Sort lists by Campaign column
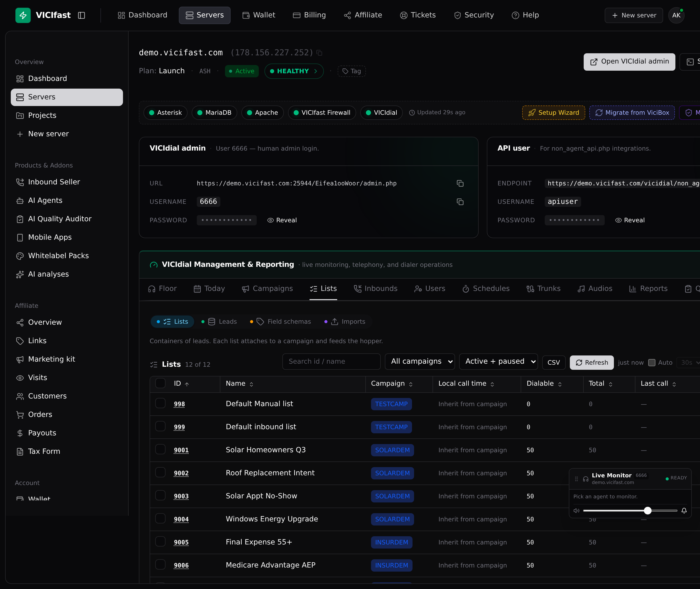This screenshot has height=589, width=700. coord(392,384)
